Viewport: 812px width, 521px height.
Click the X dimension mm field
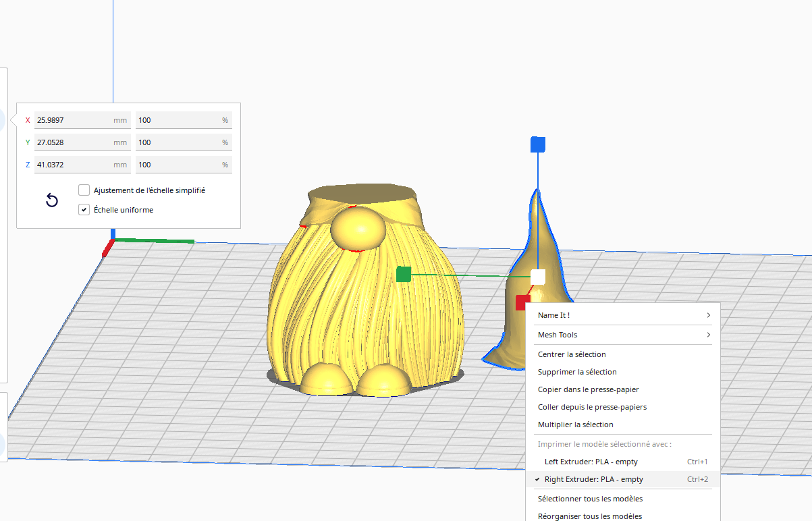(x=82, y=120)
